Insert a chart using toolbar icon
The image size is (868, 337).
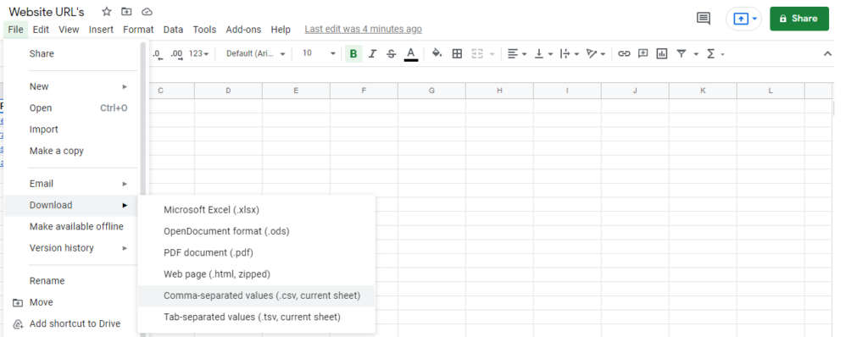pos(661,53)
